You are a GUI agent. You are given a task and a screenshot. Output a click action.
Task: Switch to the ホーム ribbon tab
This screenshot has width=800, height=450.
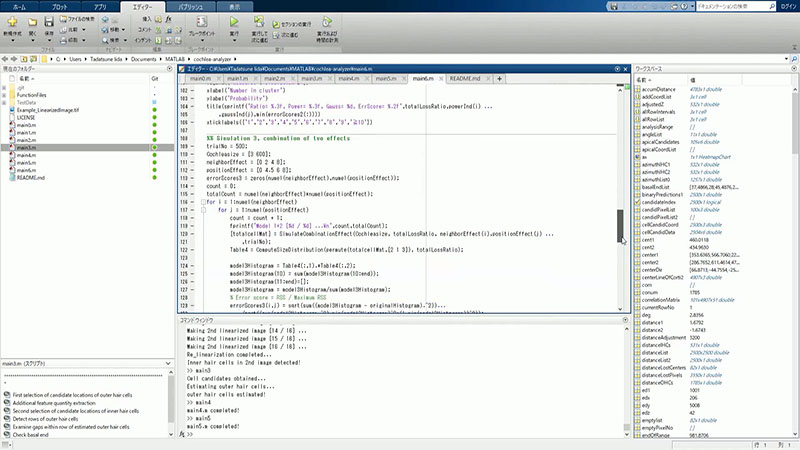[19, 7]
